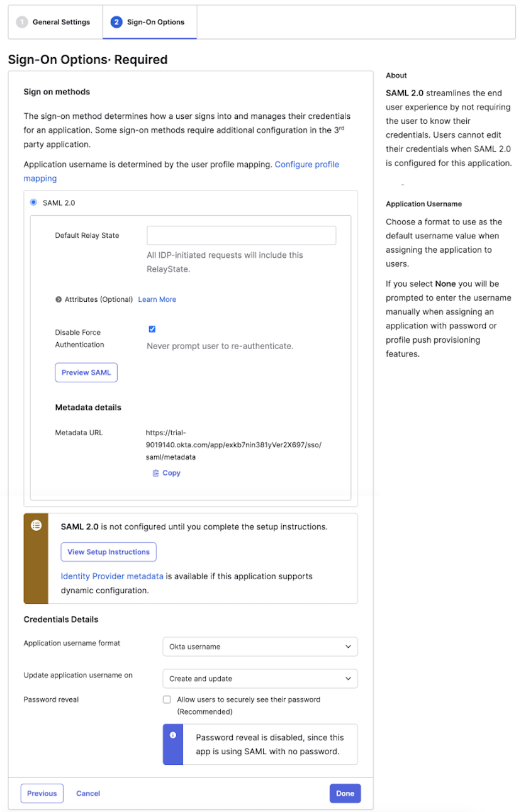The width and height of the screenshot is (521, 812).
Task: Click the step 2 number badge
Action: [x=116, y=22]
